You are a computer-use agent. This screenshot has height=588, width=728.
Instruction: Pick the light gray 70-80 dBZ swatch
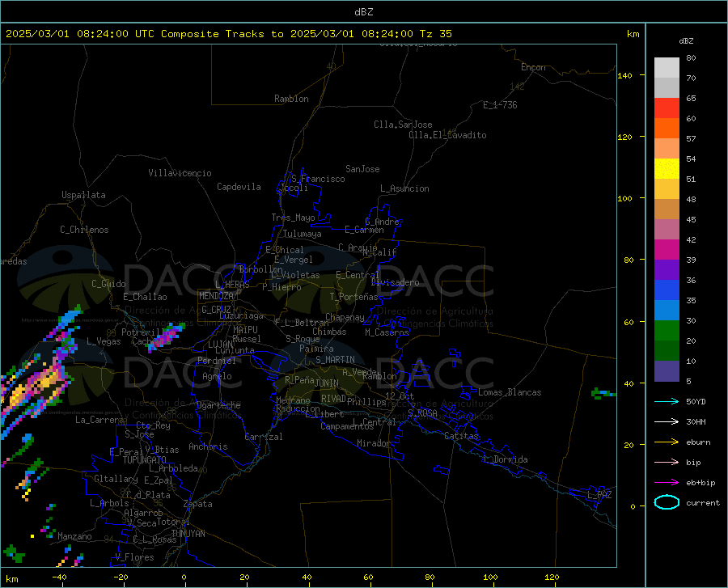pos(667,68)
